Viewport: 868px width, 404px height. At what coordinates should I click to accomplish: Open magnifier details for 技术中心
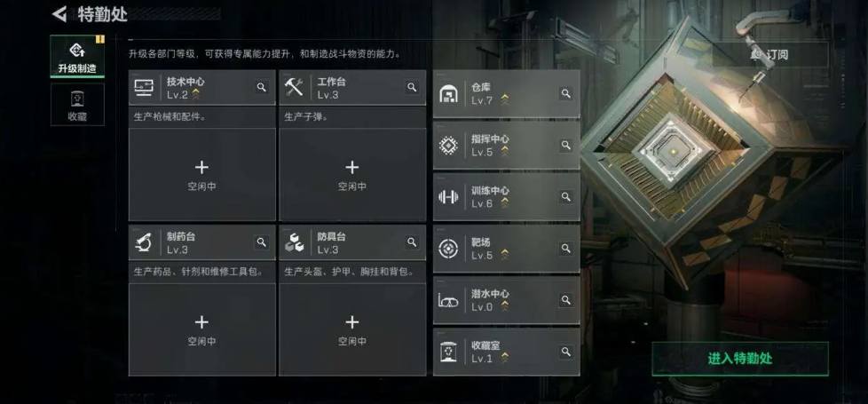261,87
